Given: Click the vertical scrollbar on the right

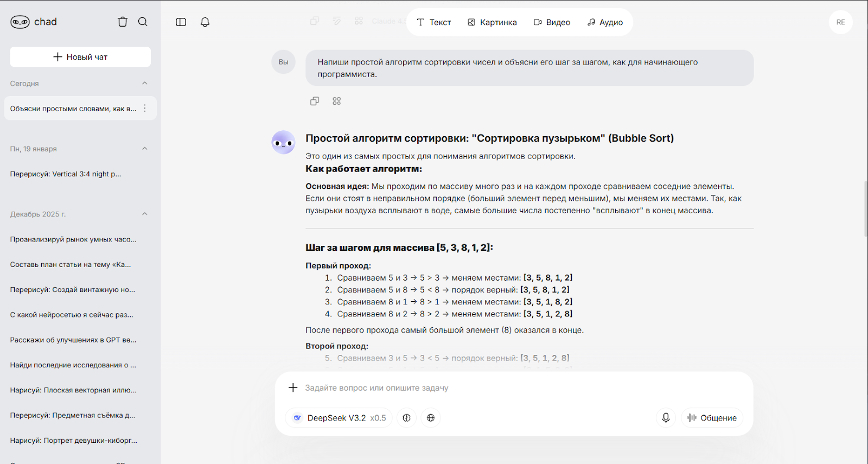Looking at the screenshot, I should 865,209.
